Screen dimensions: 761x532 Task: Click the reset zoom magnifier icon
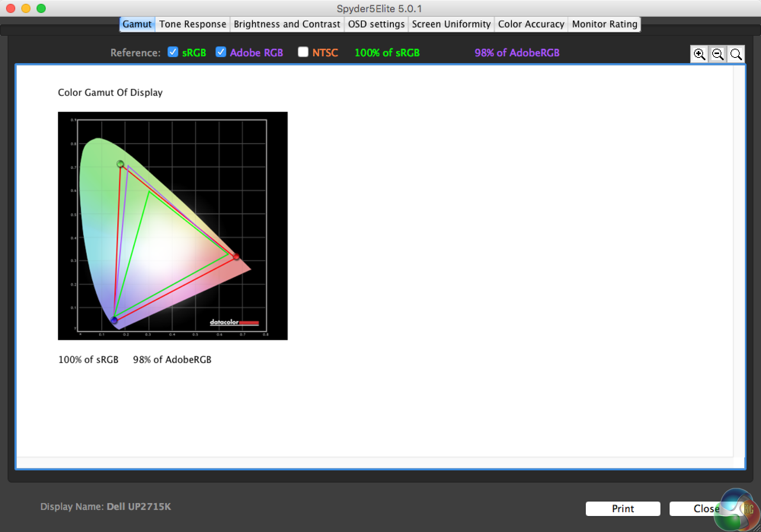tap(736, 54)
